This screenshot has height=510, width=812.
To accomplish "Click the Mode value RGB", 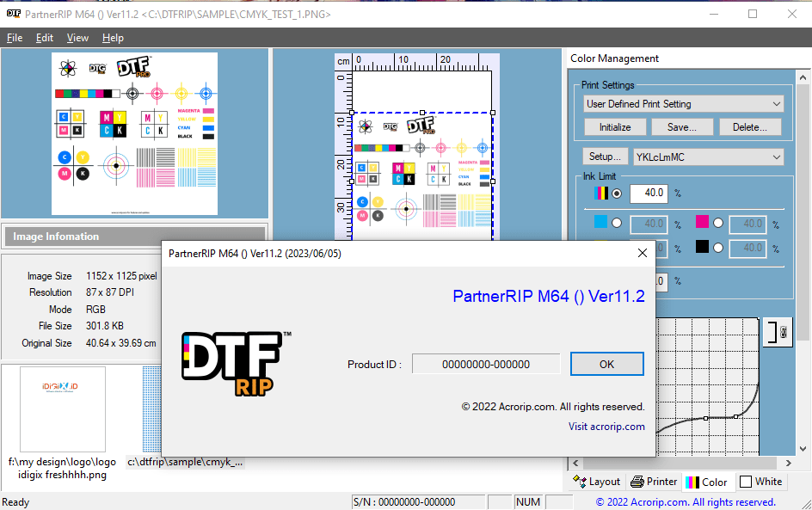I will pyautogui.click(x=95, y=309).
